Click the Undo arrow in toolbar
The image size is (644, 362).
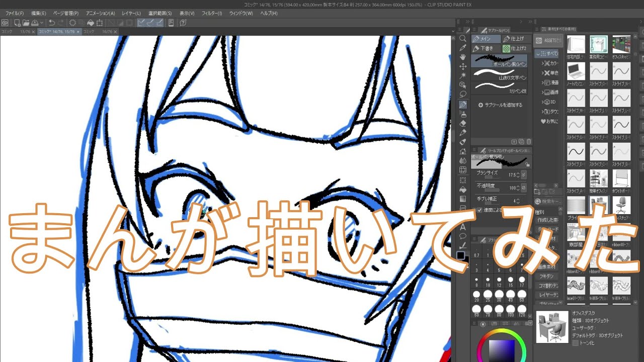[x=51, y=23]
